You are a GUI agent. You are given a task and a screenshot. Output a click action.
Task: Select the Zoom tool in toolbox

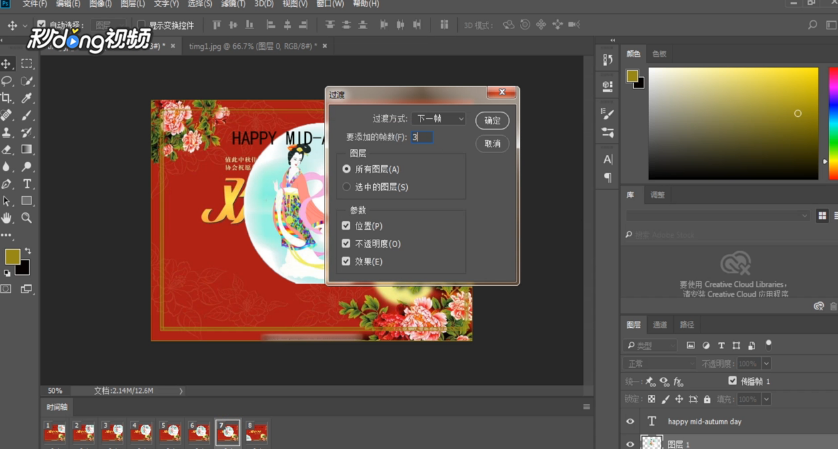tap(26, 218)
